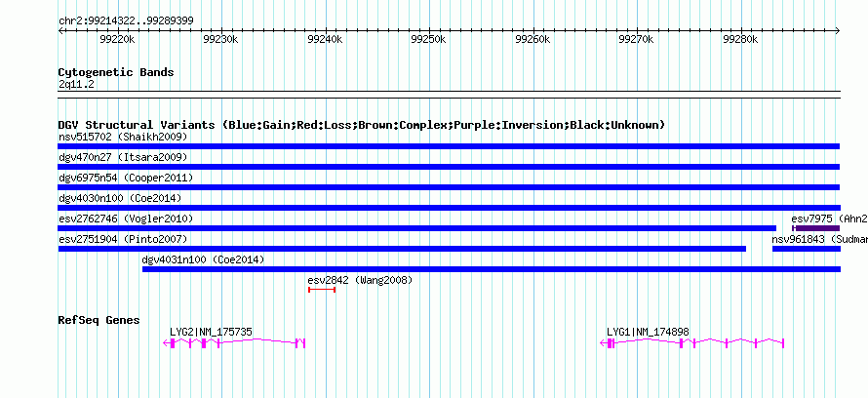Click the 99230k ruler tick label

[220, 39]
